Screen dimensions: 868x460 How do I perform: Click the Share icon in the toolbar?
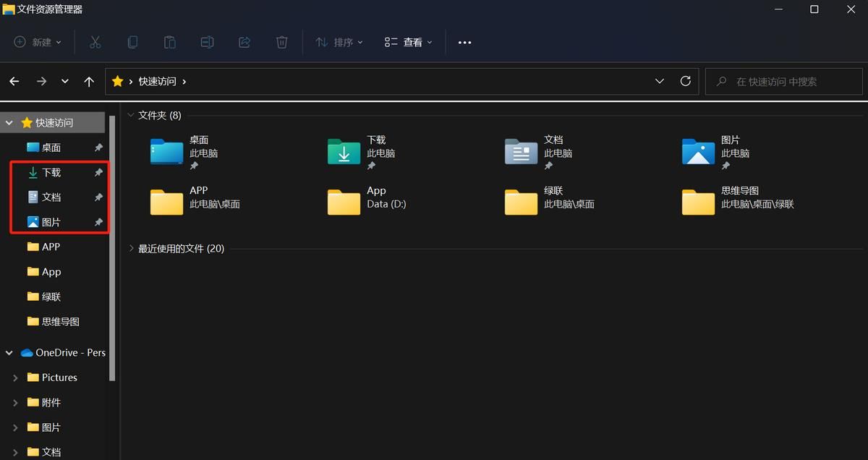click(x=244, y=42)
